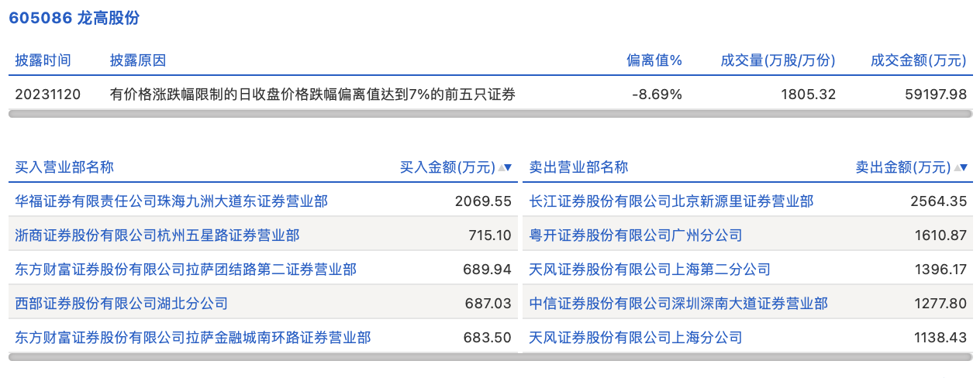Click the horizontal scrollbar below the broker tables

point(490,357)
